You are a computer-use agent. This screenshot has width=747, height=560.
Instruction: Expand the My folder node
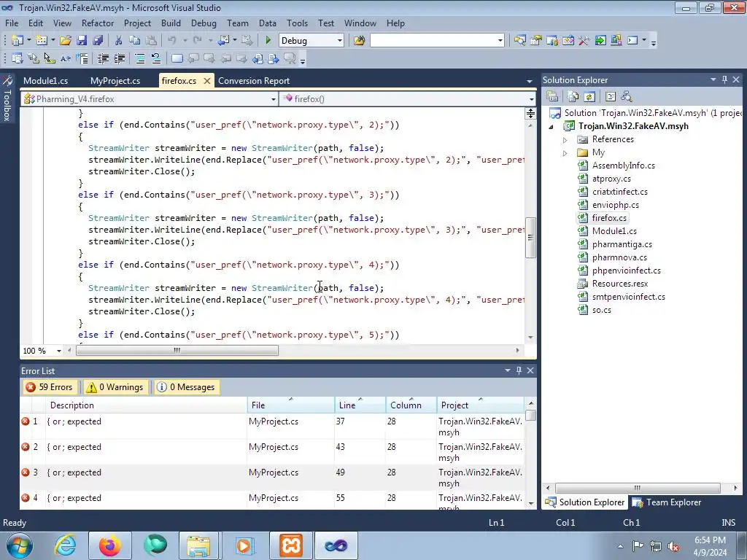pyautogui.click(x=565, y=153)
